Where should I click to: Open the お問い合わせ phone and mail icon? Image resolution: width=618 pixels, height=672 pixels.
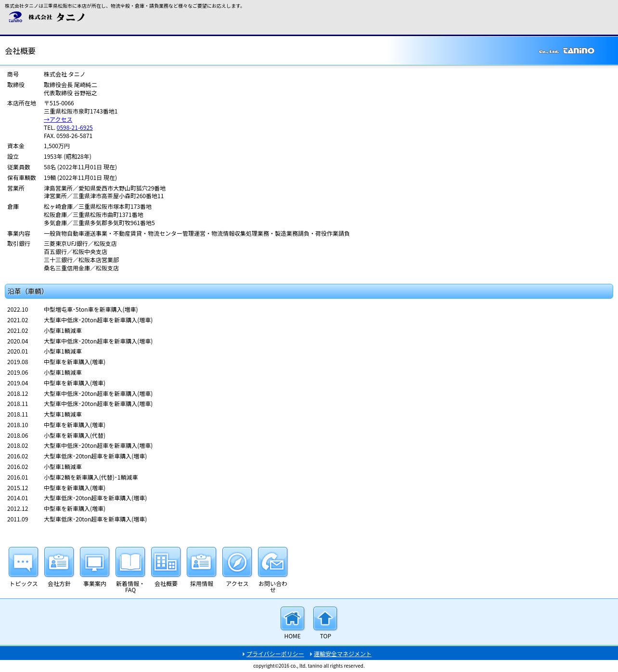[272, 561]
